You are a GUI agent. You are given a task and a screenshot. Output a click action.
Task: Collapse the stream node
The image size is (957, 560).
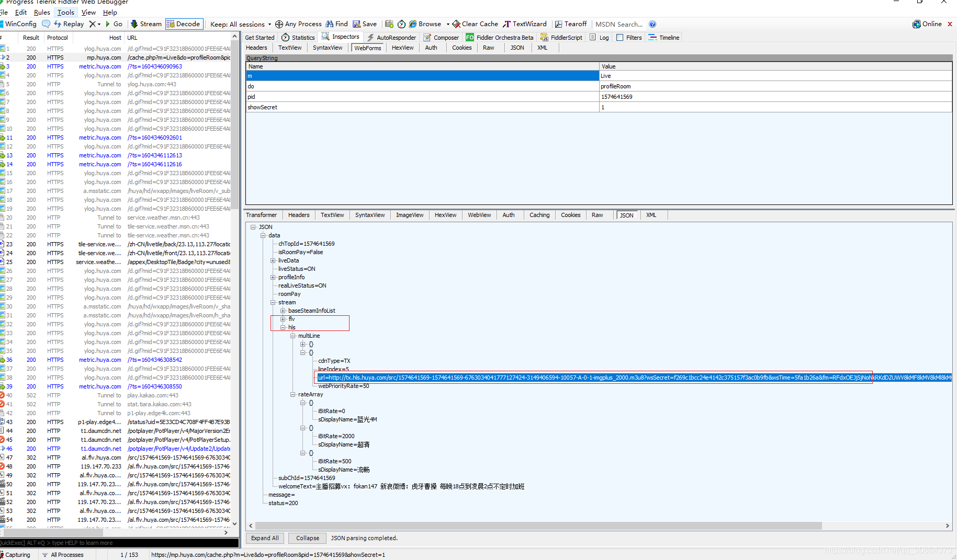click(273, 302)
